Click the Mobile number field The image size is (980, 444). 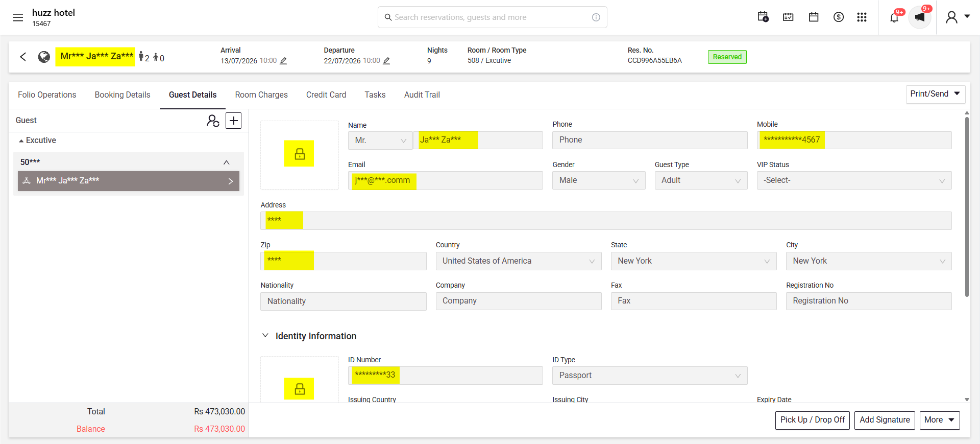click(x=854, y=141)
